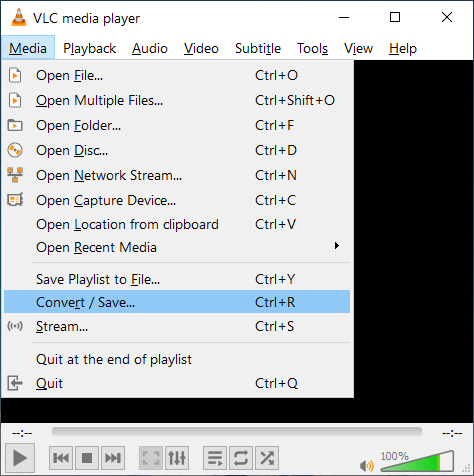Viewport: 474px width, 476px height.
Task: Click the Play button
Action: 20,458
